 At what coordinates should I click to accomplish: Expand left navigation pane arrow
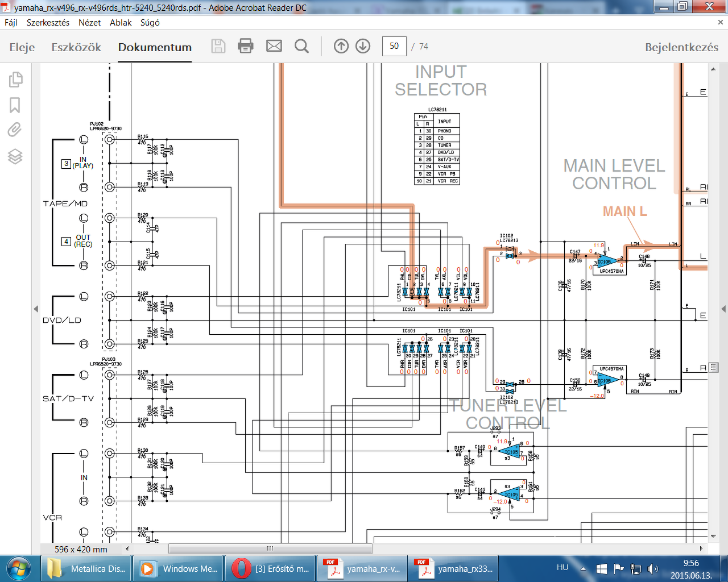click(x=36, y=309)
